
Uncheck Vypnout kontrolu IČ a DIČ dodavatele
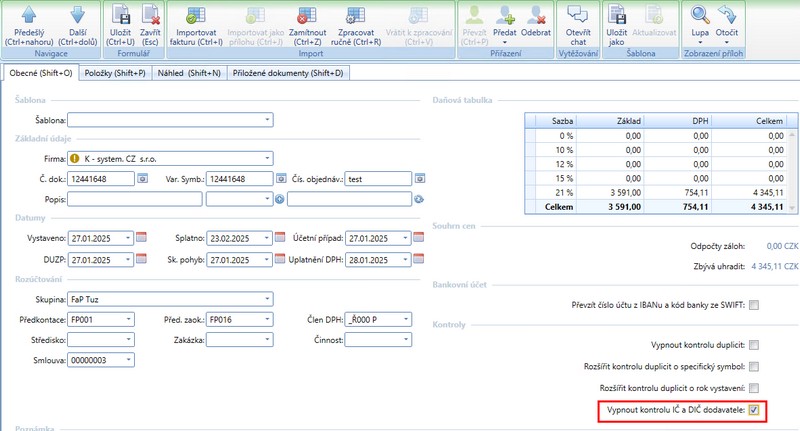pos(754,410)
